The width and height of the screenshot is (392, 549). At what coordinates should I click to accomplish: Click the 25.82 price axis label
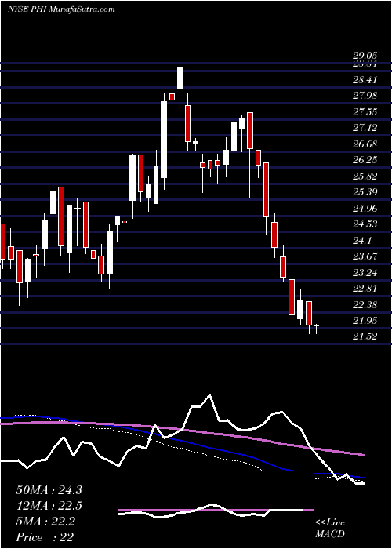pos(365,176)
